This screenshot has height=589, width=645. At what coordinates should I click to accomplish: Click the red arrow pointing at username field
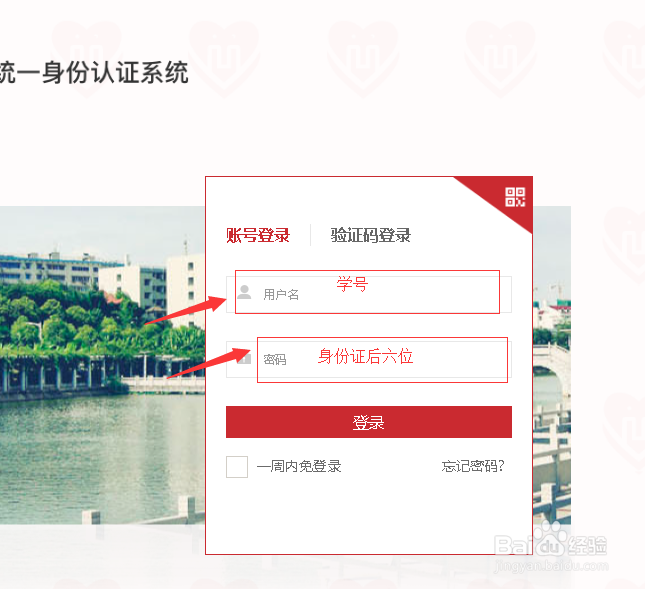[x=186, y=310]
